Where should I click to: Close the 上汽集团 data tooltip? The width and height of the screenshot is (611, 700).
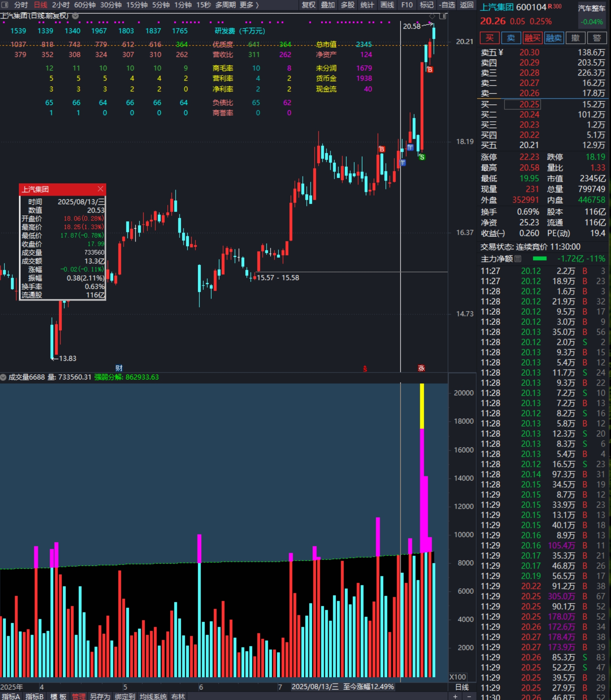tap(100, 189)
